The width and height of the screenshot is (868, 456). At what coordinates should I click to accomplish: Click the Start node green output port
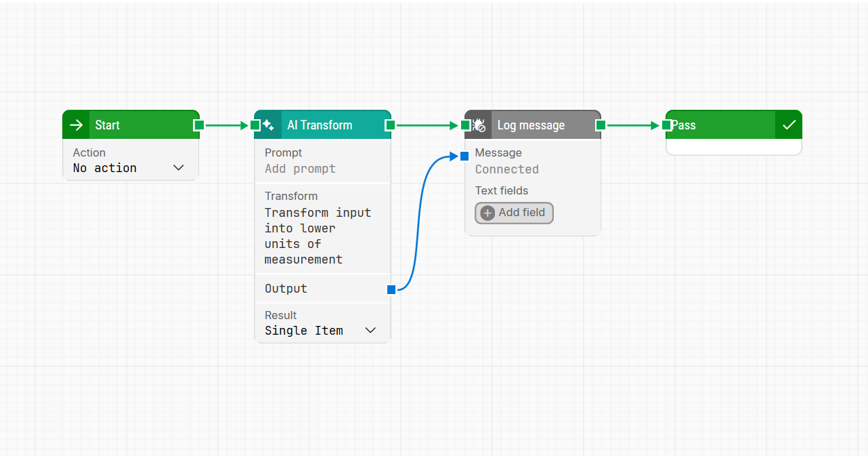[198, 125]
